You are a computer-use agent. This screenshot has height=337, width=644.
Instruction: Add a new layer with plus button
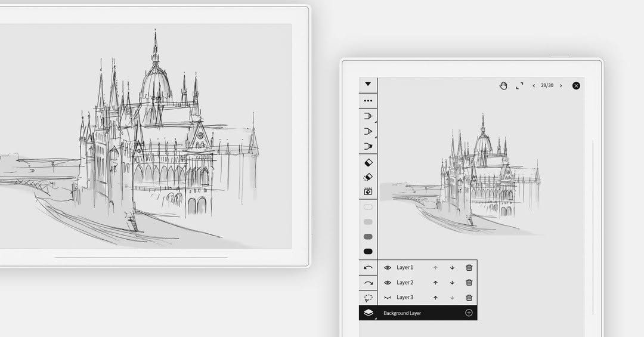point(469,313)
